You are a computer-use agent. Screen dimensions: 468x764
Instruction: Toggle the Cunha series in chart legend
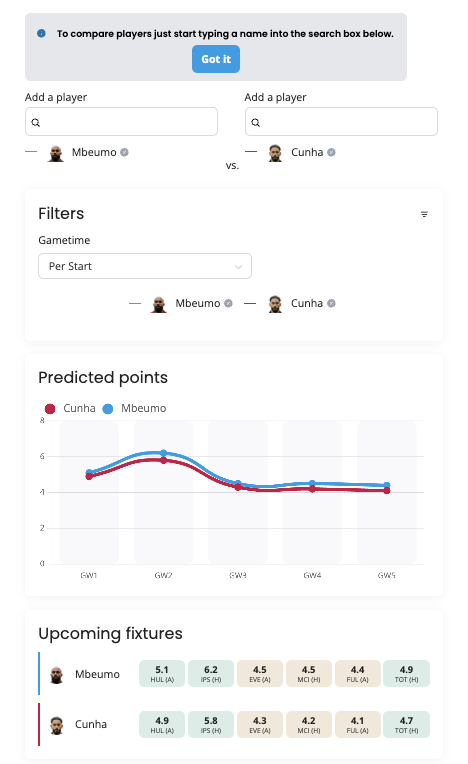(70, 408)
